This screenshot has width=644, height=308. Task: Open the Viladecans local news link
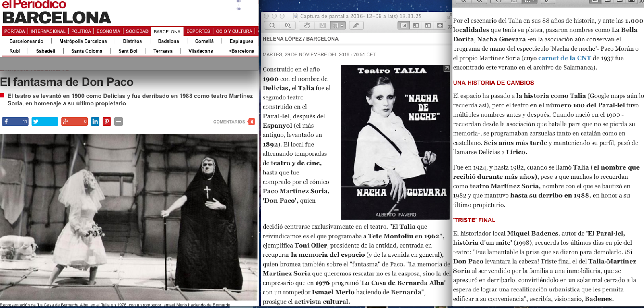(x=200, y=51)
